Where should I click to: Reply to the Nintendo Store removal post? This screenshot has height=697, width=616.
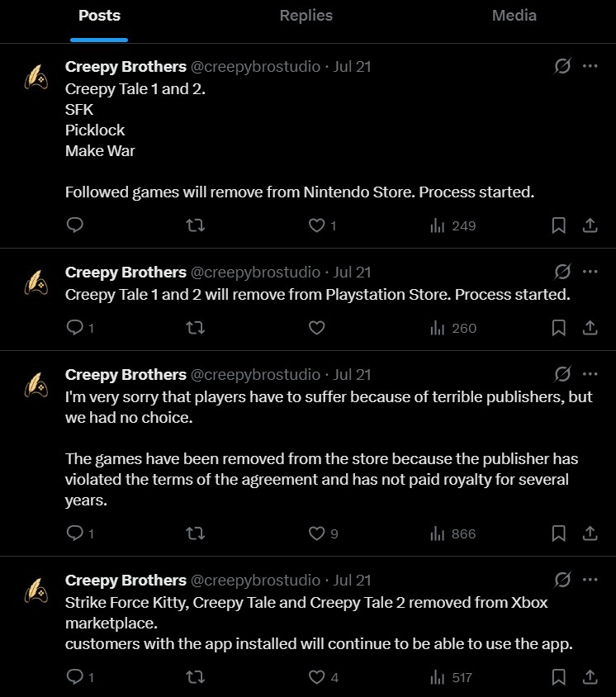(74, 225)
